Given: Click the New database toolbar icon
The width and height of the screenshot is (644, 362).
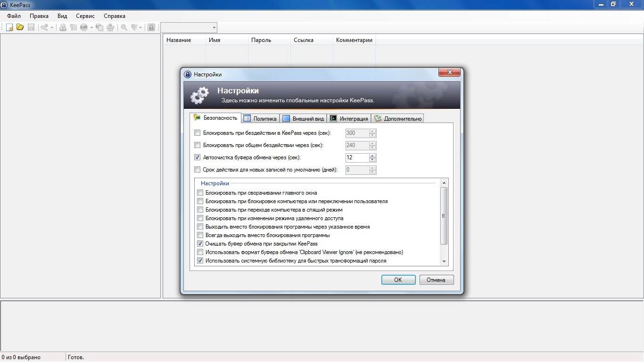Looking at the screenshot, I should click(x=9, y=27).
